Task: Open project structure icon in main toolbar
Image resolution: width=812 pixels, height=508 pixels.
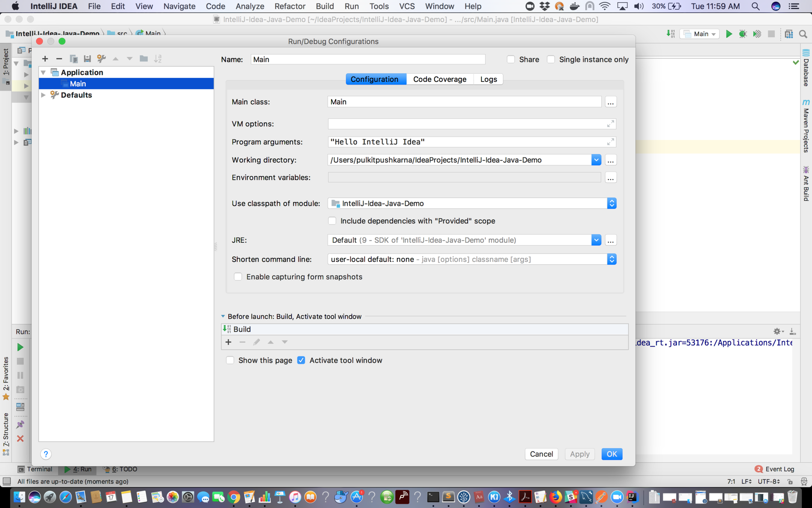Action: (x=789, y=34)
